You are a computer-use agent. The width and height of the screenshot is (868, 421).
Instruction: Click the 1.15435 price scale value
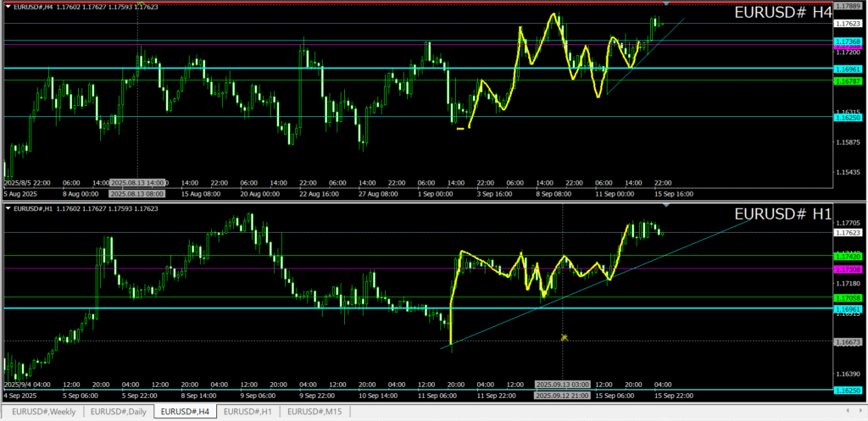point(849,172)
